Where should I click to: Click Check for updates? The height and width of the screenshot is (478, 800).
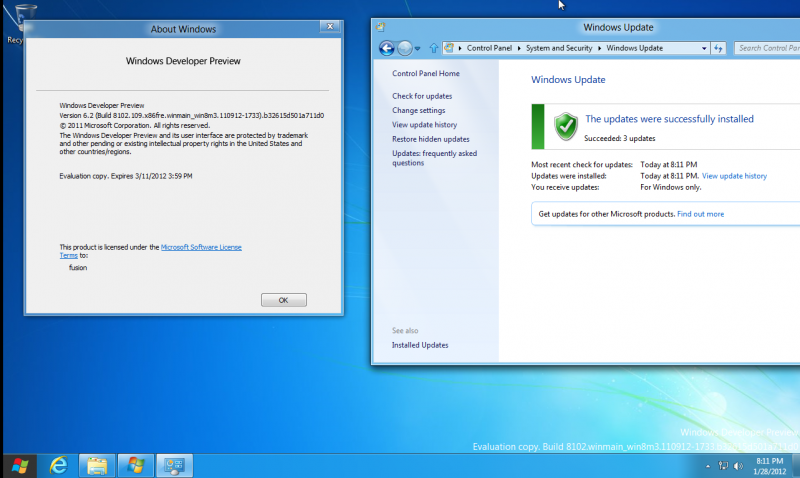click(422, 96)
